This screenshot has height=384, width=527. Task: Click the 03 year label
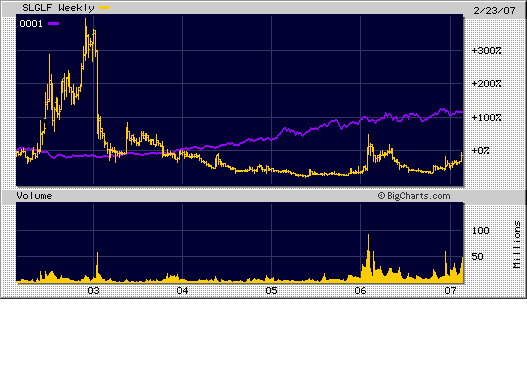click(x=93, y=291)
